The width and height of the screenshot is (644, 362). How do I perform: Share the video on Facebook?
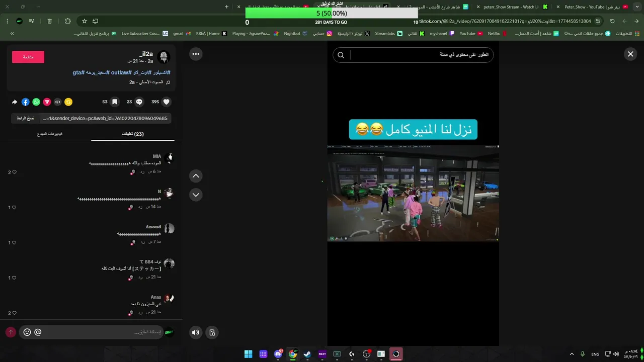click(x=25, y=102)
